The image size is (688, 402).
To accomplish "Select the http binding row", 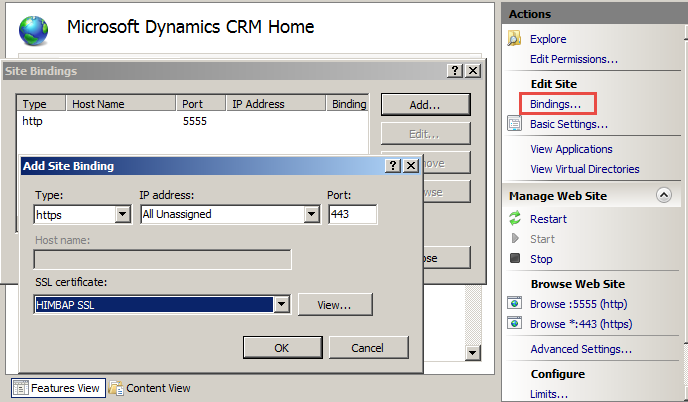I will click(192, 121).
